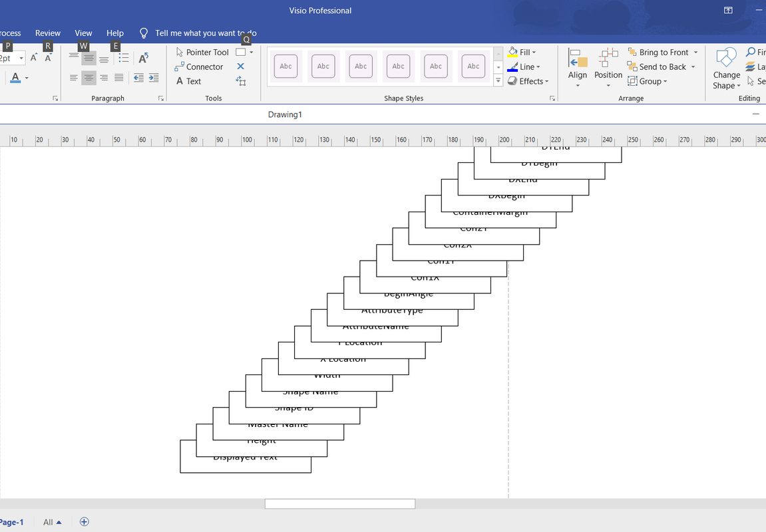
Task: Select the Rectangle shape drawing tool
Action: [x=241, y=53]
